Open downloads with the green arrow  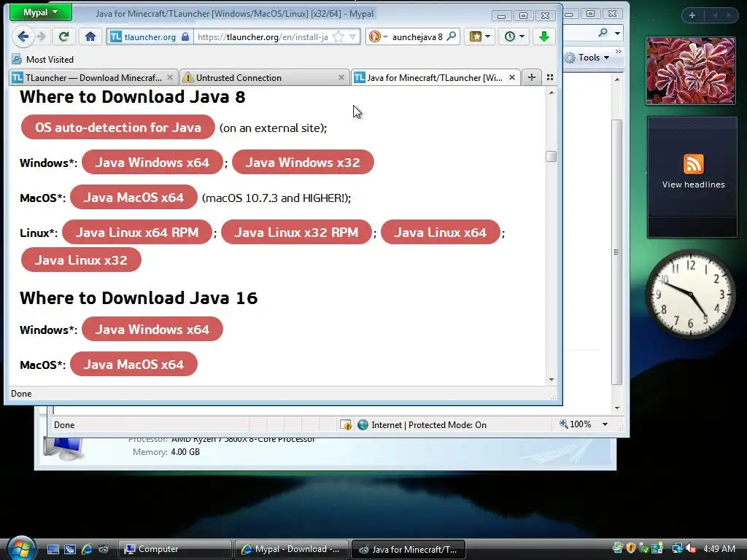(x=543, y=36)
